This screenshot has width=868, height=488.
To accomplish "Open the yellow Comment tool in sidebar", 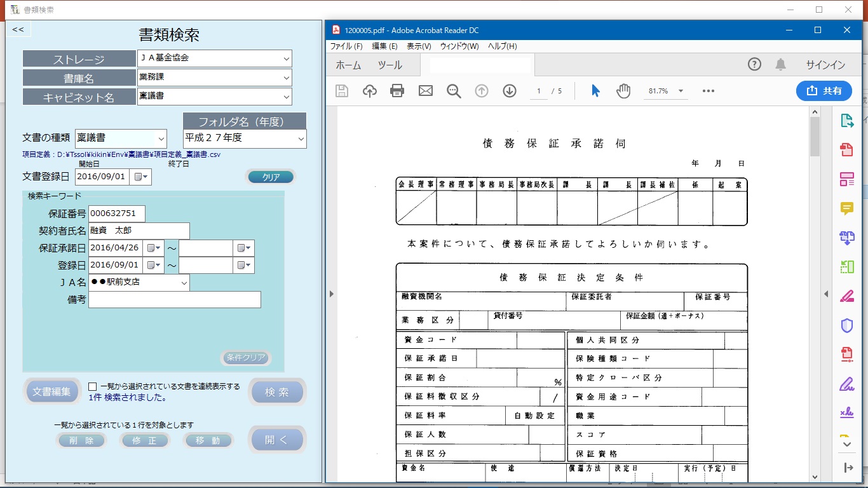I will point(846,208).
